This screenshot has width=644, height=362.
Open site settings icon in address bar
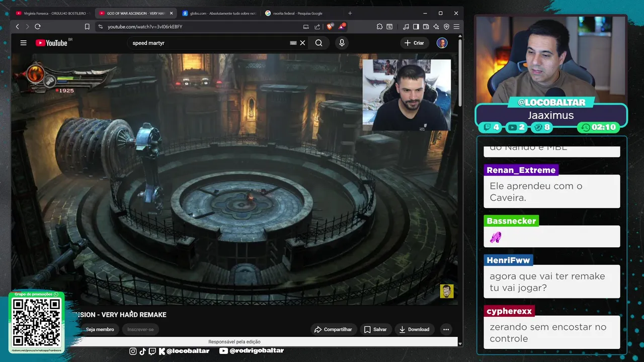click(100, 27)
